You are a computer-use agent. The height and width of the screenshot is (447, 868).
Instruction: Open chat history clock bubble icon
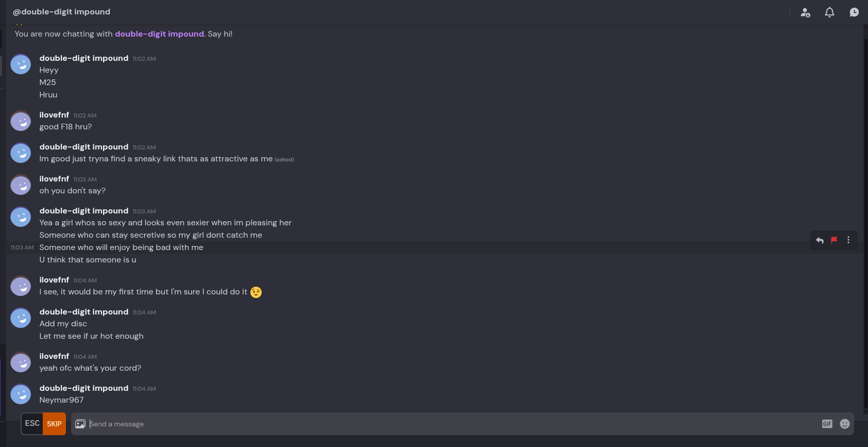tap(854, 12)
